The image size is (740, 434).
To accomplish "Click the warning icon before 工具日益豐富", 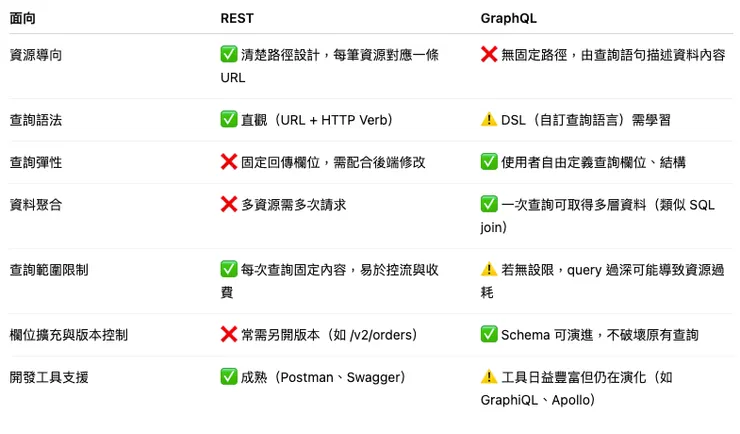I will [489, 378].
